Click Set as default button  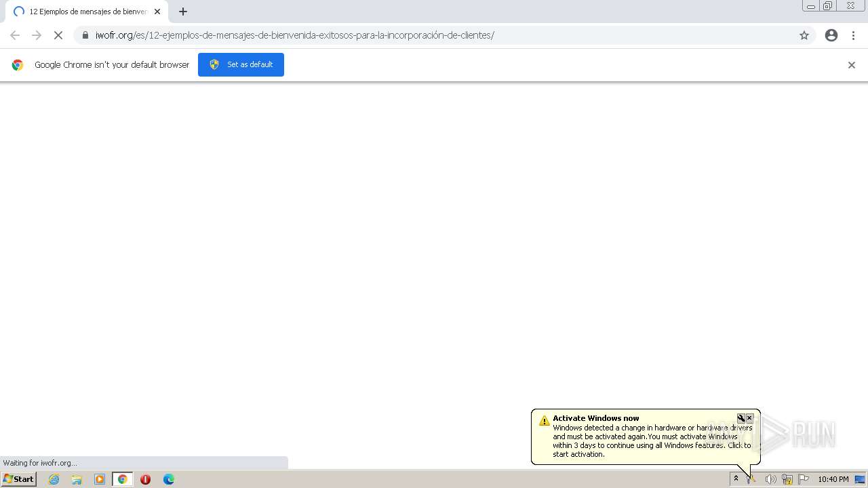[x=241, y=64]
